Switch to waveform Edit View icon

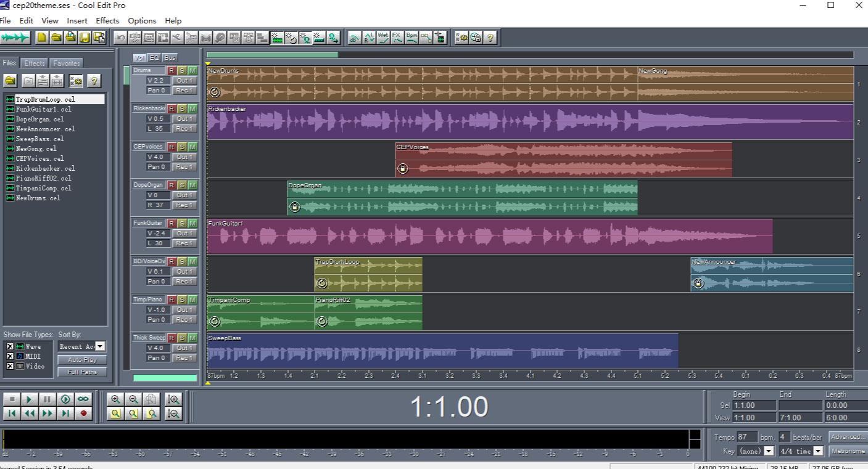15,38
